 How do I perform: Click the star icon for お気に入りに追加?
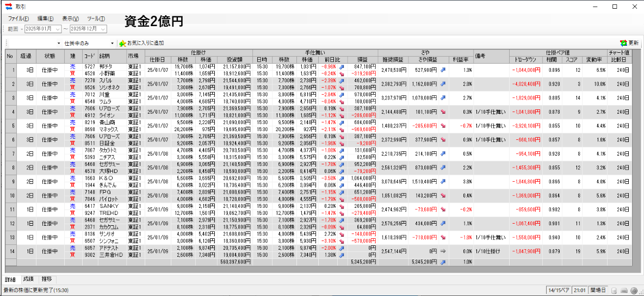point(122,43)
